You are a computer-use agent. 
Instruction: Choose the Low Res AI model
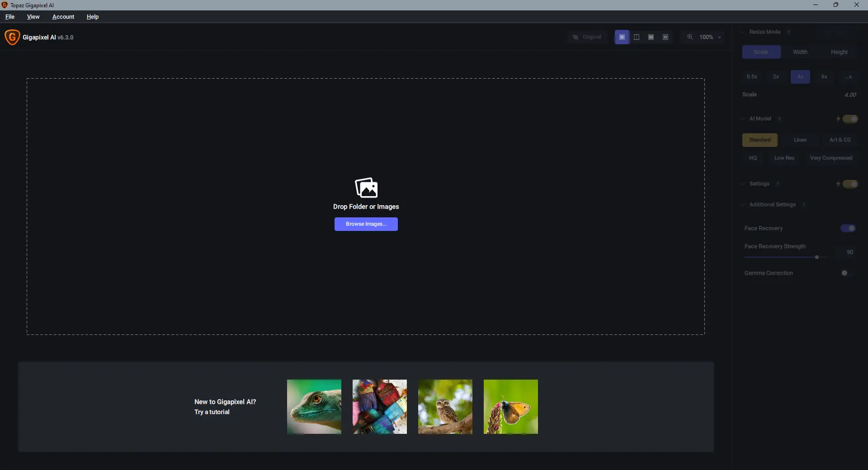coord(784,158)
